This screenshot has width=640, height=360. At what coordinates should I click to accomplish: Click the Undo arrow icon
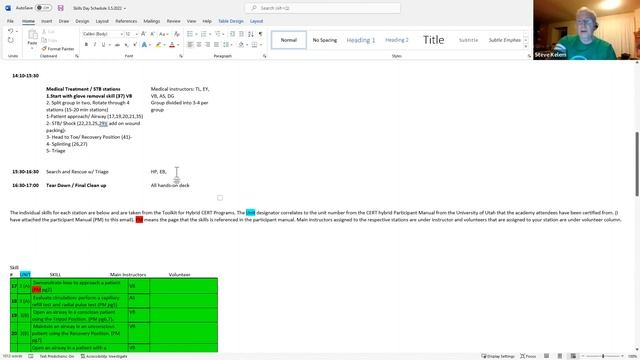click(11, 31)
